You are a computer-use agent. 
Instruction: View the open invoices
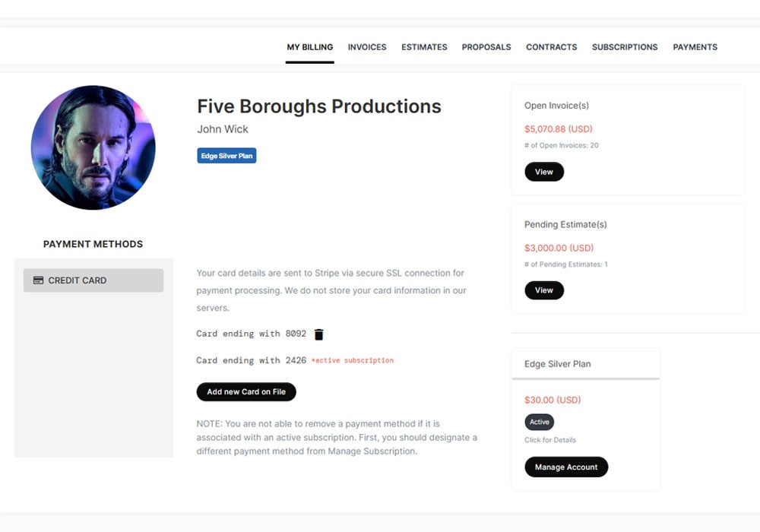point(544,172)
